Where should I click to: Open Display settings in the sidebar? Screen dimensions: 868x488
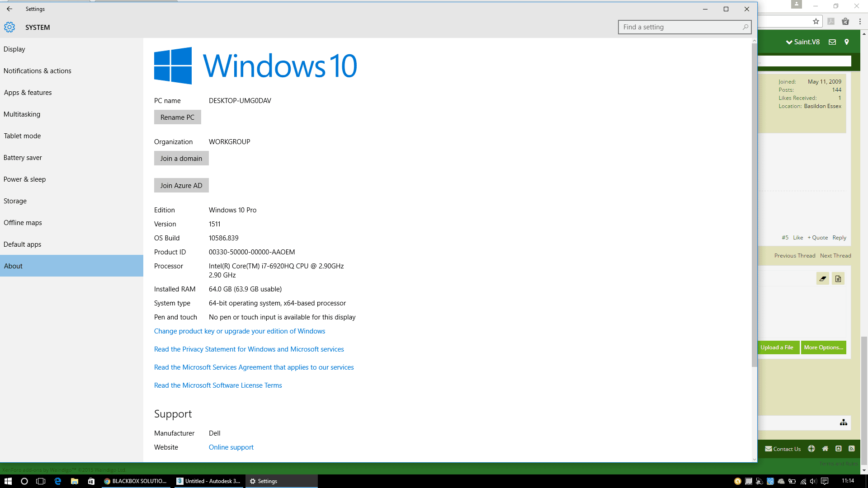71,49
